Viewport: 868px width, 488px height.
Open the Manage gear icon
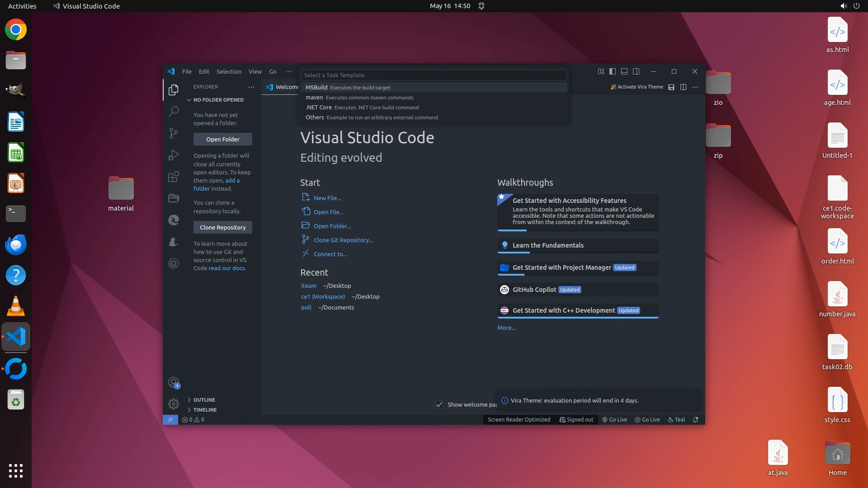[174, 404]
